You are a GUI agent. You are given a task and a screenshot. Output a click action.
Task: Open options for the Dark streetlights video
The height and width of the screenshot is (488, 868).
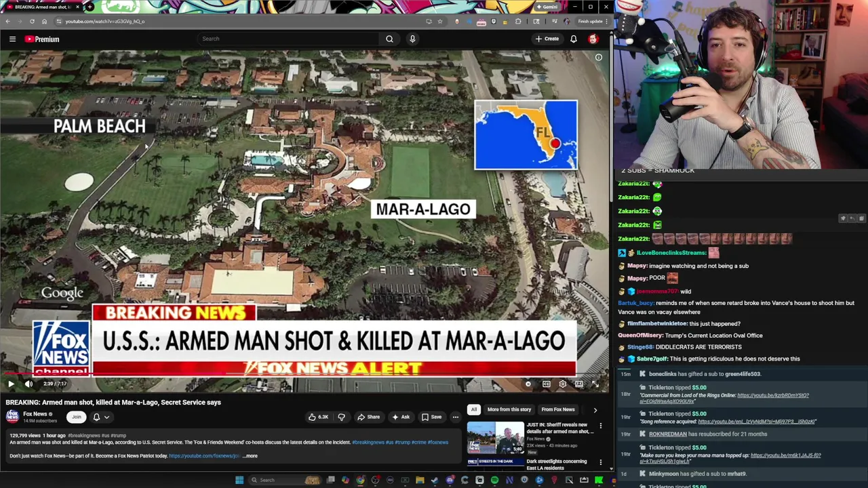point(600,462)
